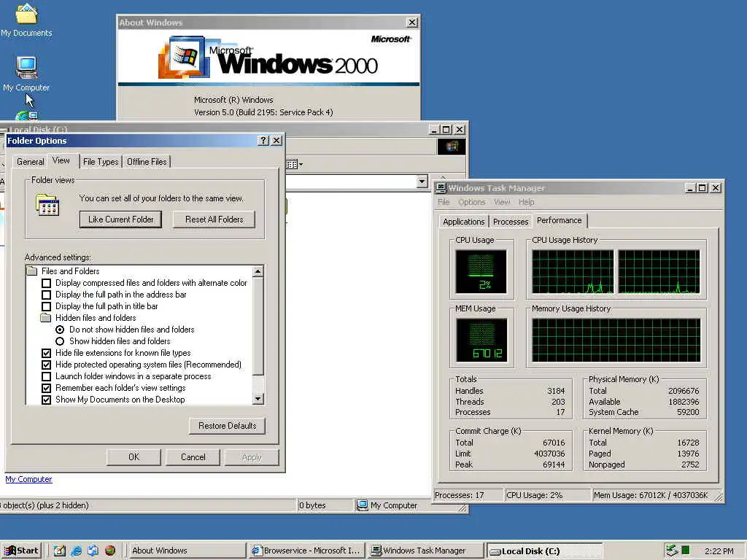Click the Hidden files and folders icon
This screenshot has width=747, height=560.
[x=46, y=318]
